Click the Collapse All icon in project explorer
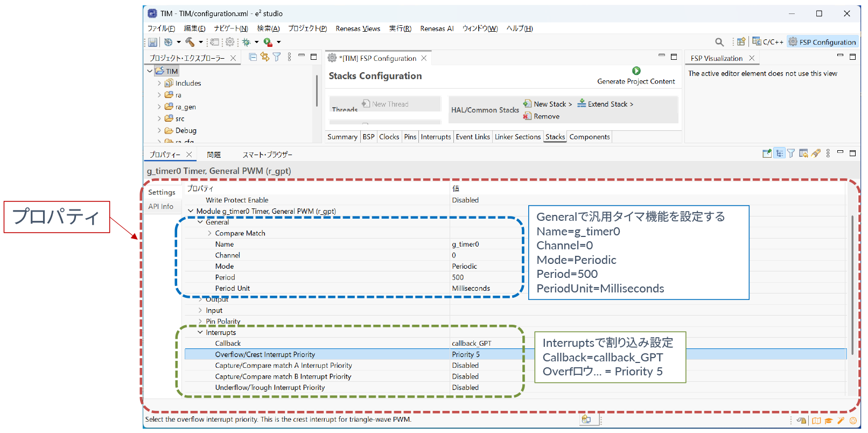This screenshot has width=868, height=433. point(253,57)
